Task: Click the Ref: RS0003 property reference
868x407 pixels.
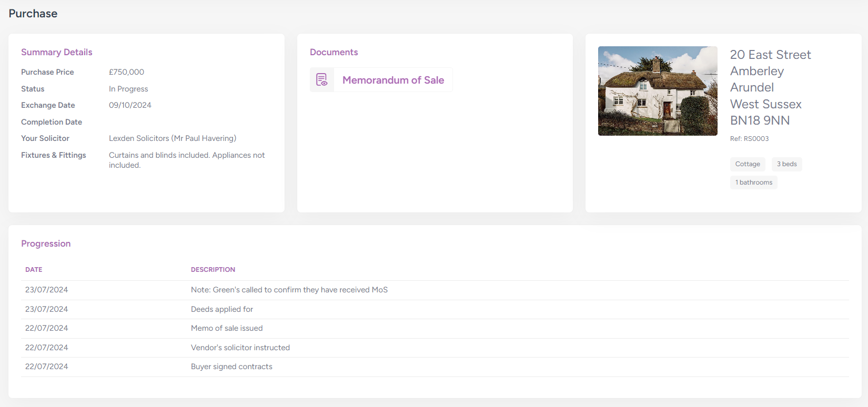Action: pos(749,139)
